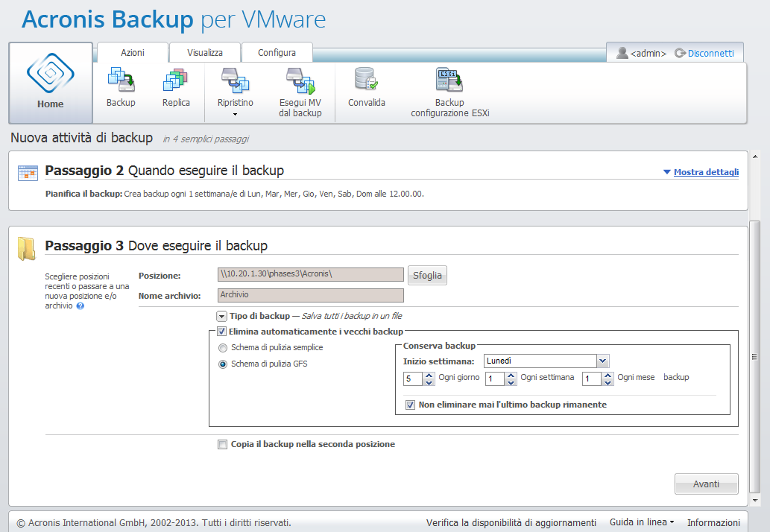Click the Ogni mese number field
The height and width of the screenshot is (532, 770).
pyautogui.click(x=592, y=379)
